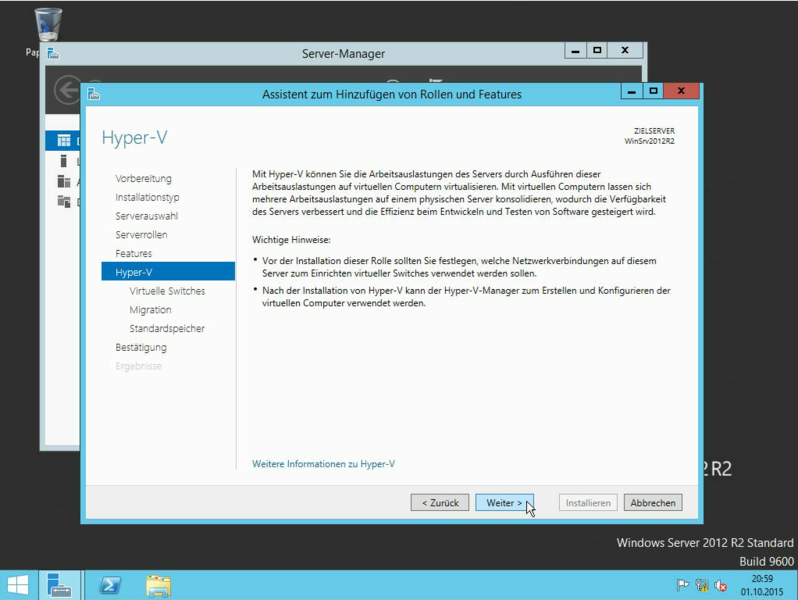Click the Hyper-V page heading

click(x=134, y=138)
